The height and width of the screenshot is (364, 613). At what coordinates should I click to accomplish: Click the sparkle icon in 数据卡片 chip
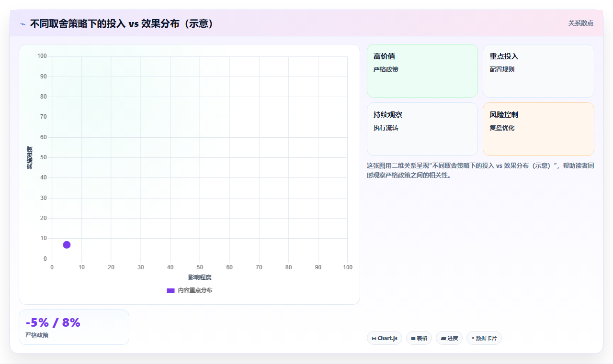[x=473, y=338]
